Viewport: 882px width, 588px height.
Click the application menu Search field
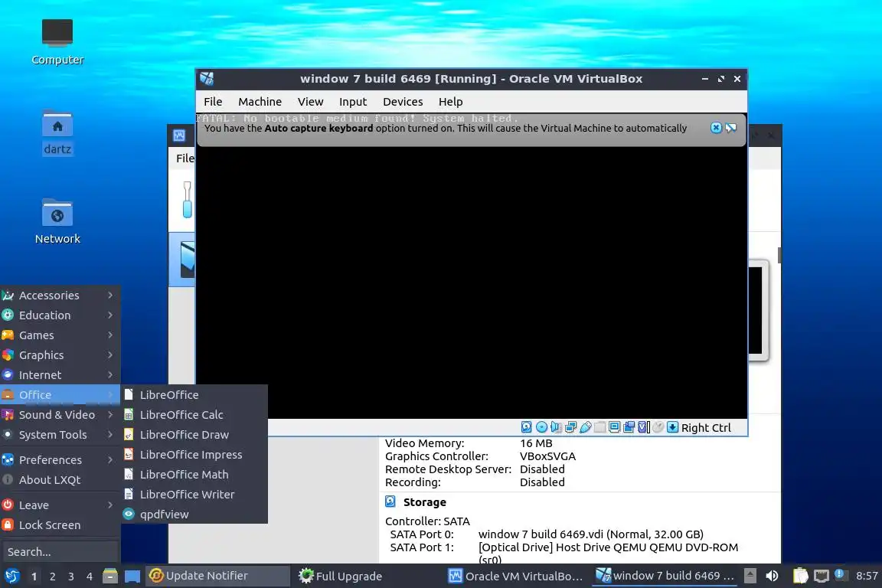point(60,552)
